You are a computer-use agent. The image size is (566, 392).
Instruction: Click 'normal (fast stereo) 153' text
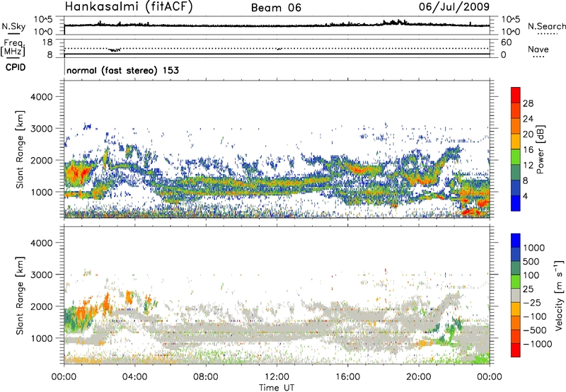pyautogui.click(x=122, y=70)
